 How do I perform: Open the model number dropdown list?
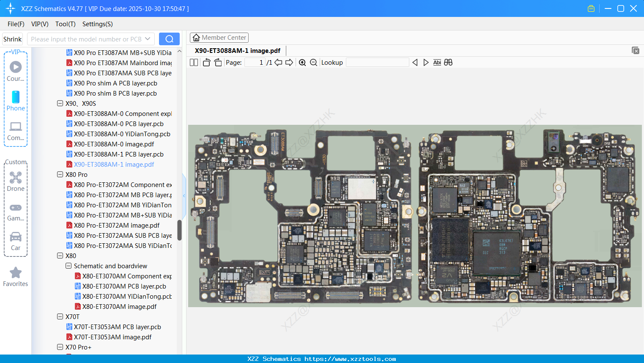pos(148,39)
